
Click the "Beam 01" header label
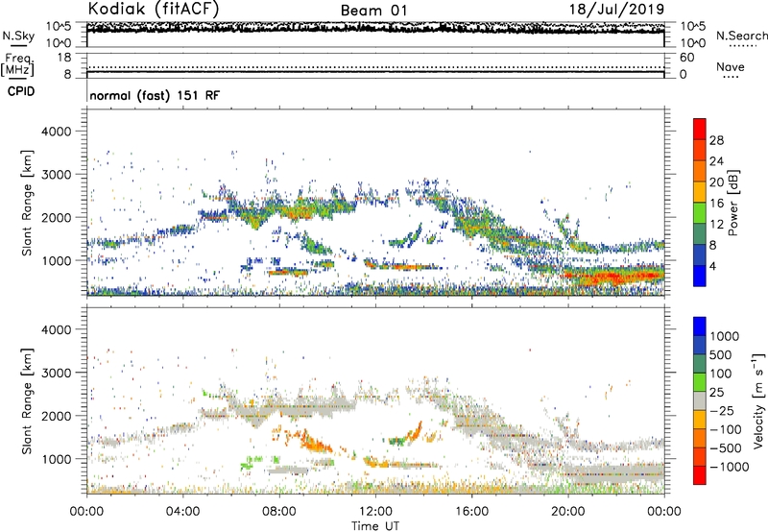coord(373,11)
